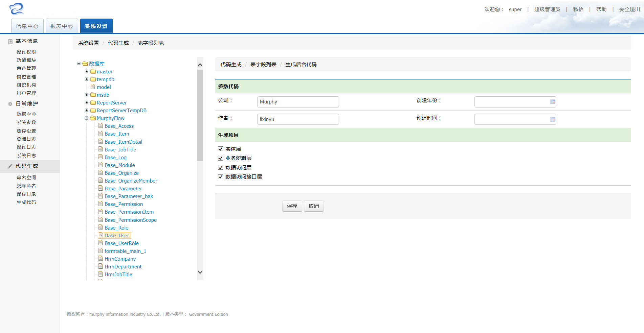
Task: Open the 信息中心 tab
Action: [27, 26]
